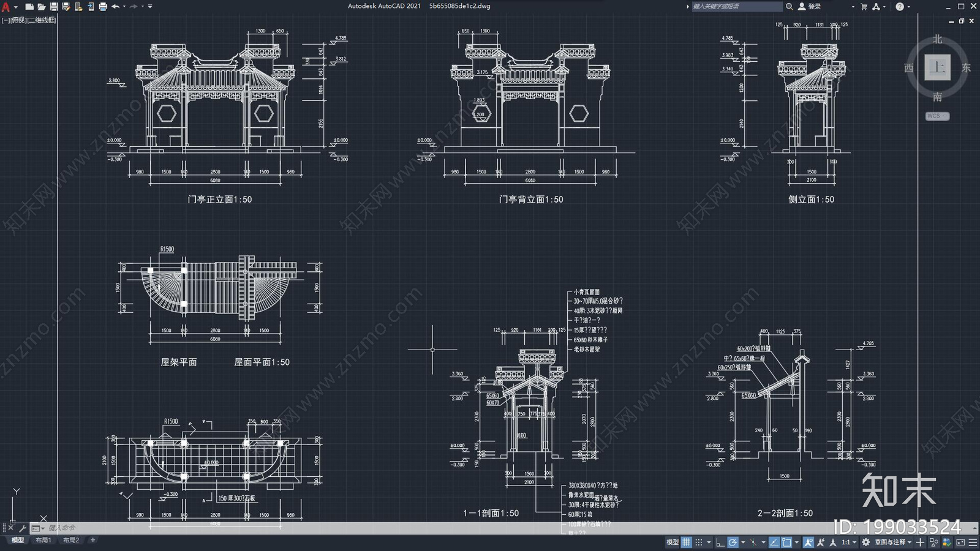Image resolution: width=980 pixels, height=551 pixels.
Task: Click the command line input field
Action: (x=245, y=528)
